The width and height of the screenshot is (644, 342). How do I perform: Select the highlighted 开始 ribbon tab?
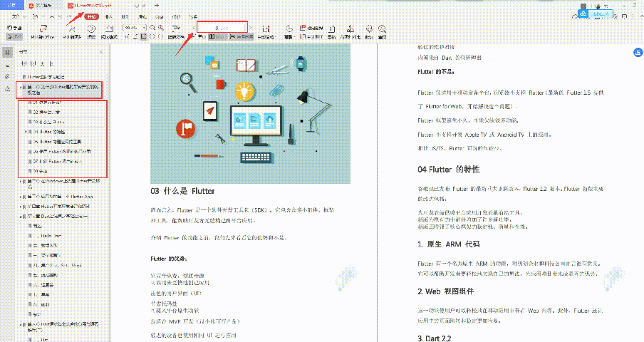92,17
